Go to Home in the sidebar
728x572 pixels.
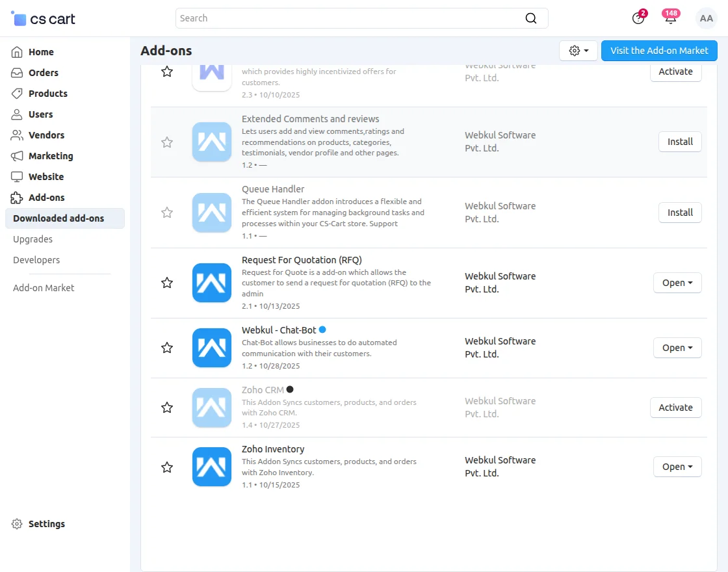(x=41, y=52)
